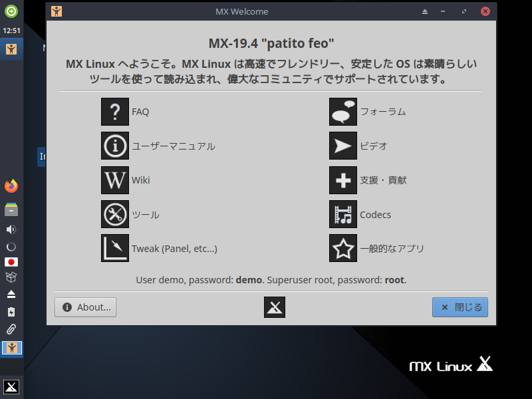Launch the ツール wrench icon
532x399 pixels.
(x=114, y=214)
